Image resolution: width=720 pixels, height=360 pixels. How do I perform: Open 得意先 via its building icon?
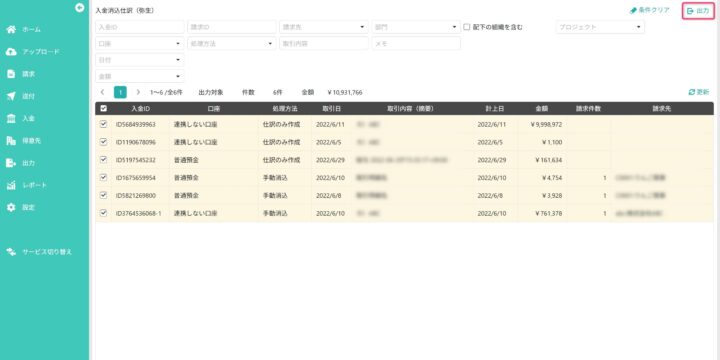(x=11, y=141)
